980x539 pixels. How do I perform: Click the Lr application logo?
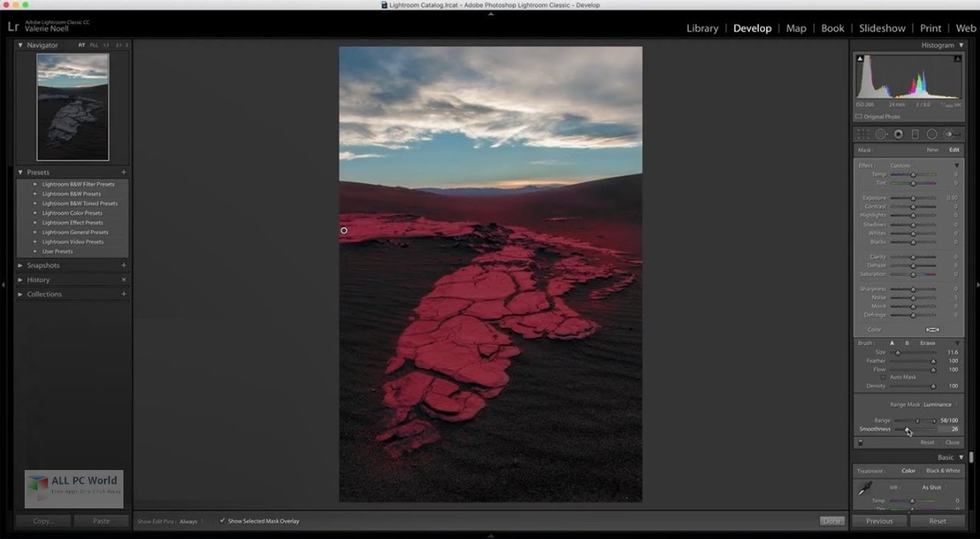point(13,27)
